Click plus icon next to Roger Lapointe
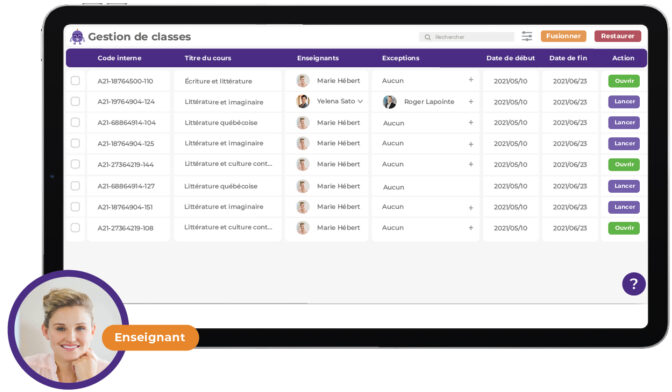The height and width of the screenshot is (392, 672). click(471, 102)
